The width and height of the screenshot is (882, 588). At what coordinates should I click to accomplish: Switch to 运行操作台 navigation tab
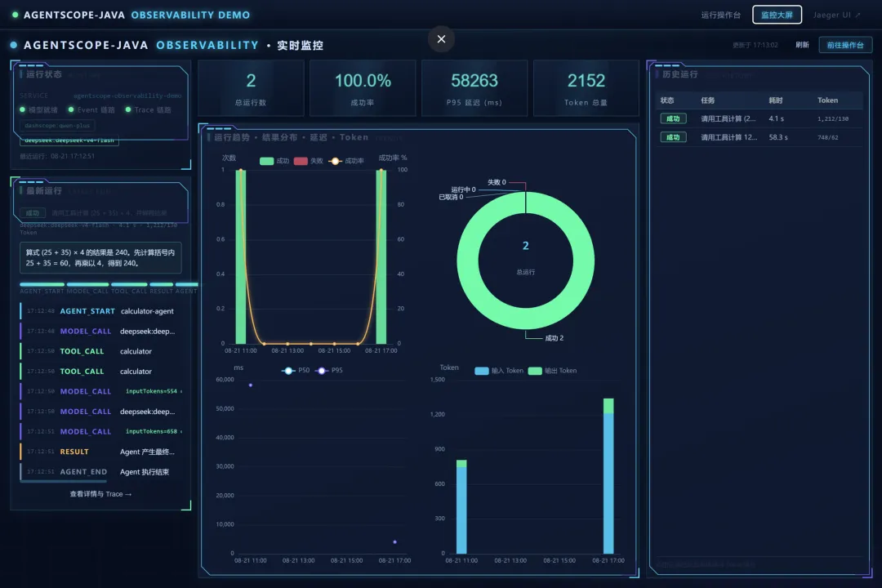tap(720, 16)
